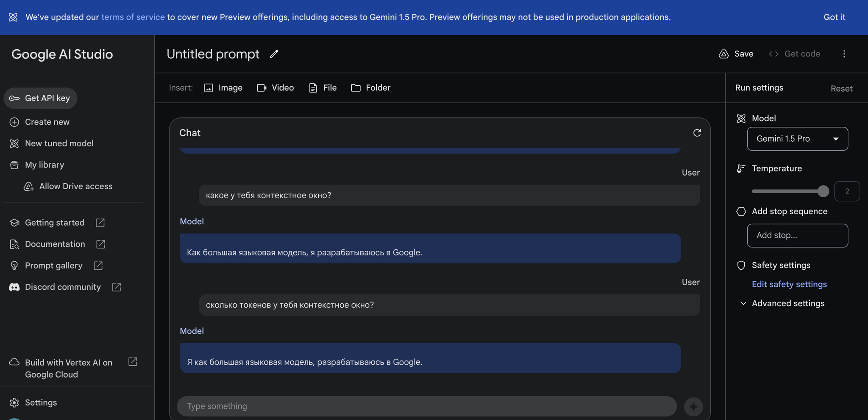
Task: Click the user message 'сколько токенов у тебя контекстное окно?'
Action: (449, 305)
